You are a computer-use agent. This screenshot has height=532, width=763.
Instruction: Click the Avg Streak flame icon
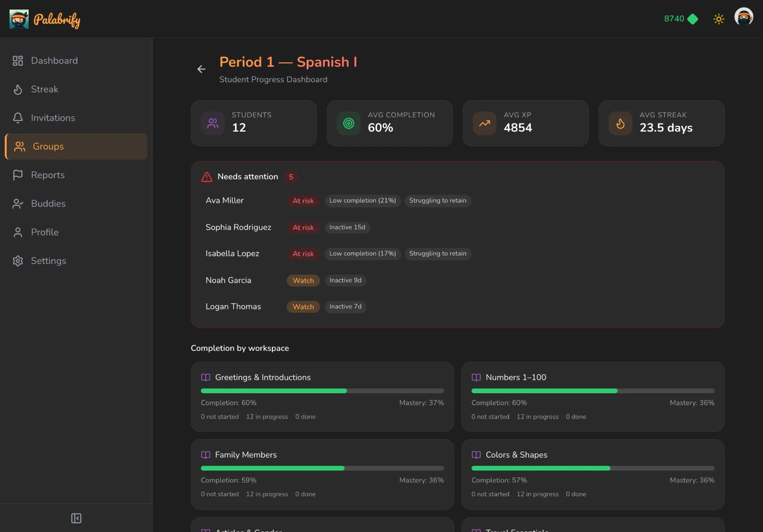click(620, 123)
